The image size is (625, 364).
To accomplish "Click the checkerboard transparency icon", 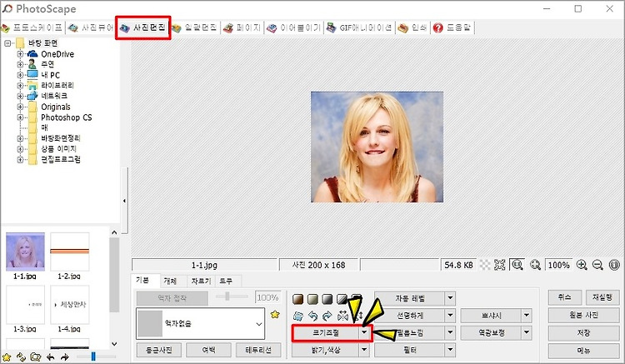I will click(485, 265).
